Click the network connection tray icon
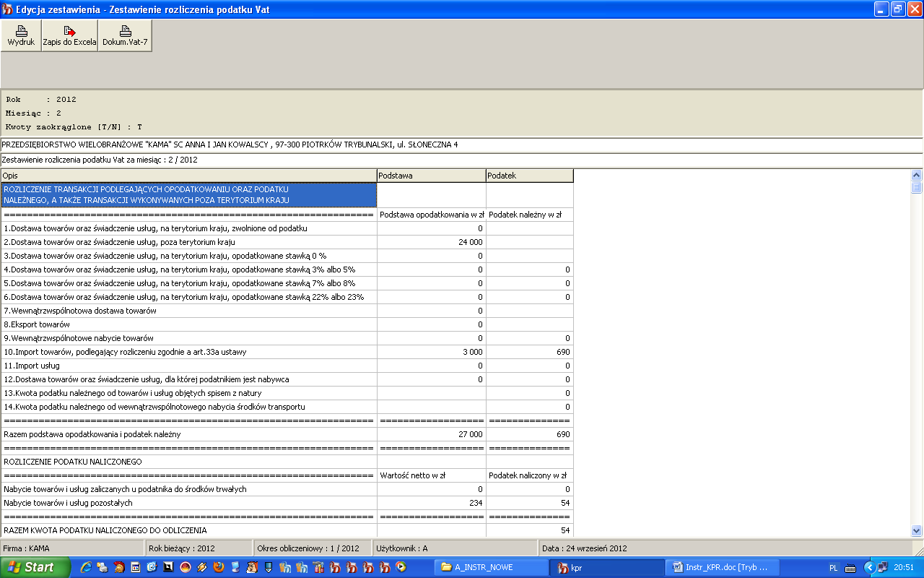Viewport: 924px width, 578px height. tap(882, 568)
